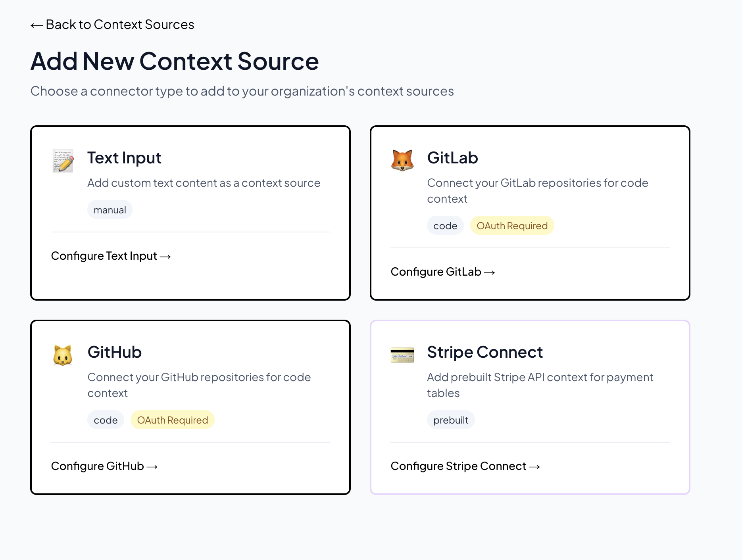Open Configure GitLab

click(443, 272)
